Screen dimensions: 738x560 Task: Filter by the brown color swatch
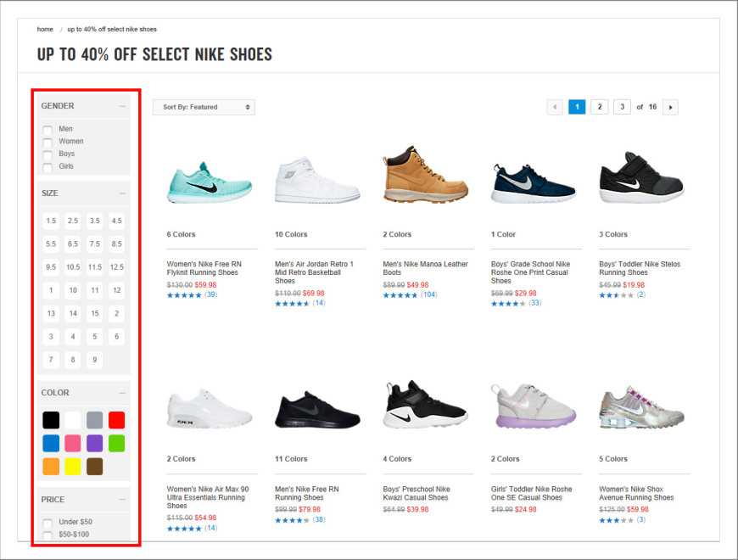coord(95,467)
